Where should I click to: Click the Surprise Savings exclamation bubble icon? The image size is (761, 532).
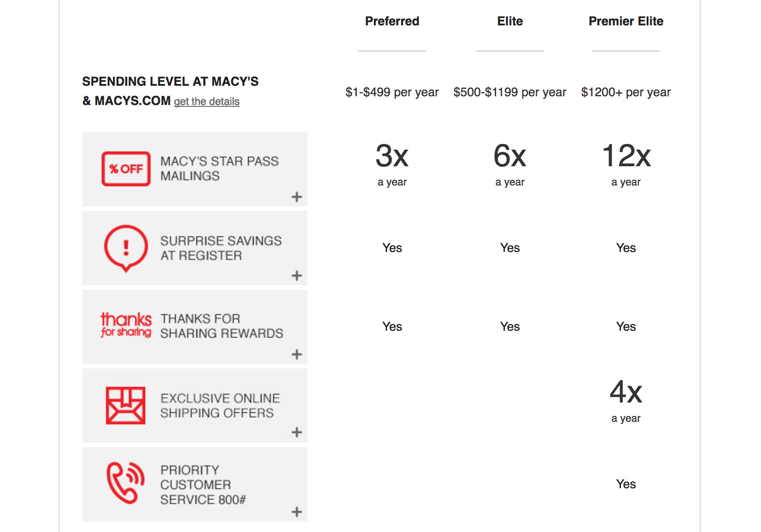(x=126, y=248)
